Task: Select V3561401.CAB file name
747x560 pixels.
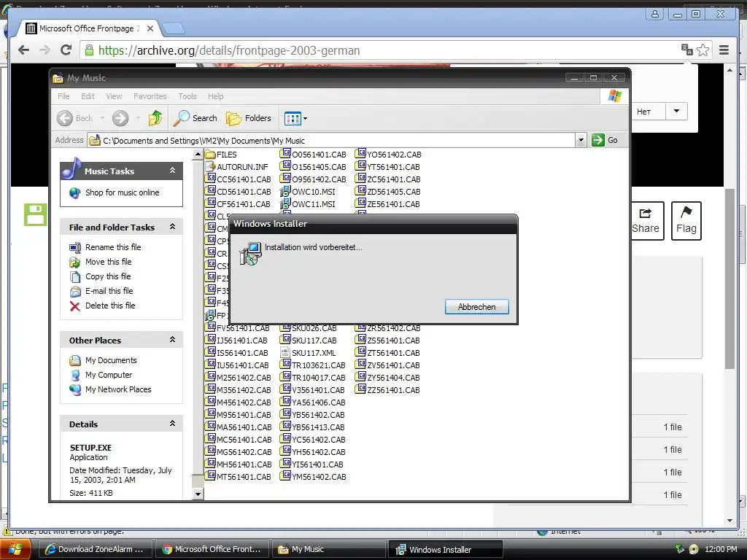Action: [x=318, y=390]
